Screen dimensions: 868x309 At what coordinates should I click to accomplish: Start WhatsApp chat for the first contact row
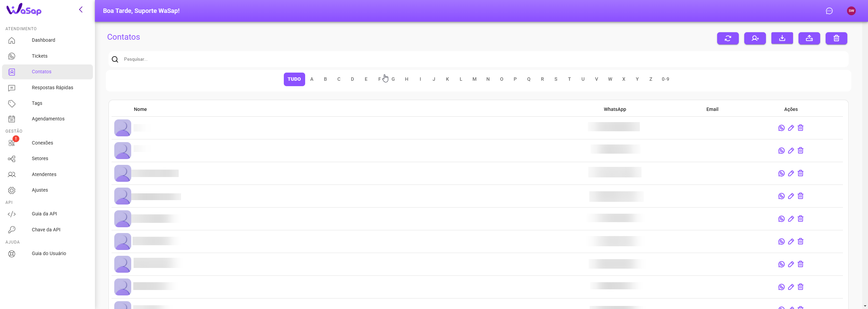(x=781, y=128)
